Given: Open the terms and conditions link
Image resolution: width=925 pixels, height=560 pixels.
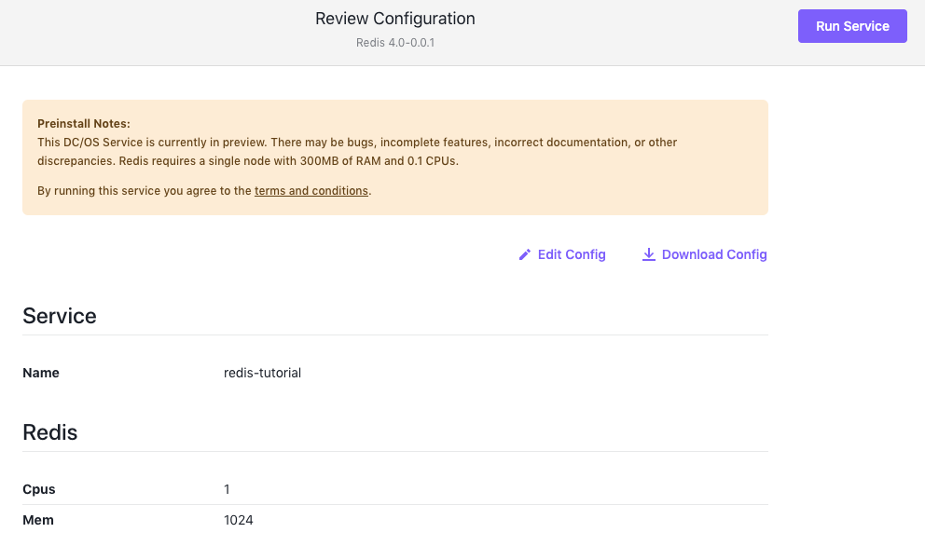Looking at the screenshot, I should [x=311, y=190].
